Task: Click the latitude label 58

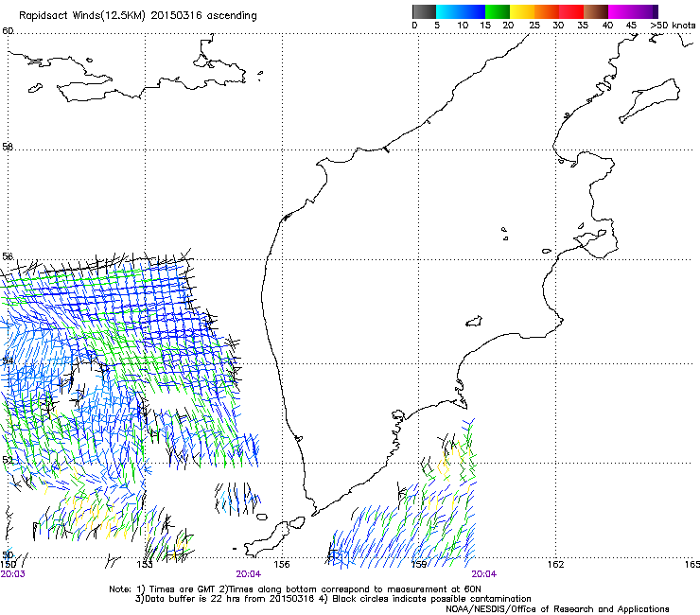Action: tap(8, 147)
